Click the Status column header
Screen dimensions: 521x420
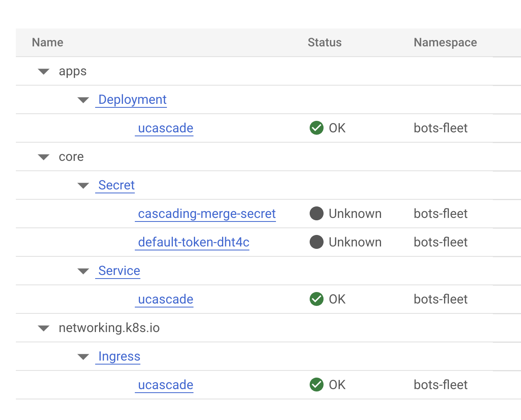(324, 42)
